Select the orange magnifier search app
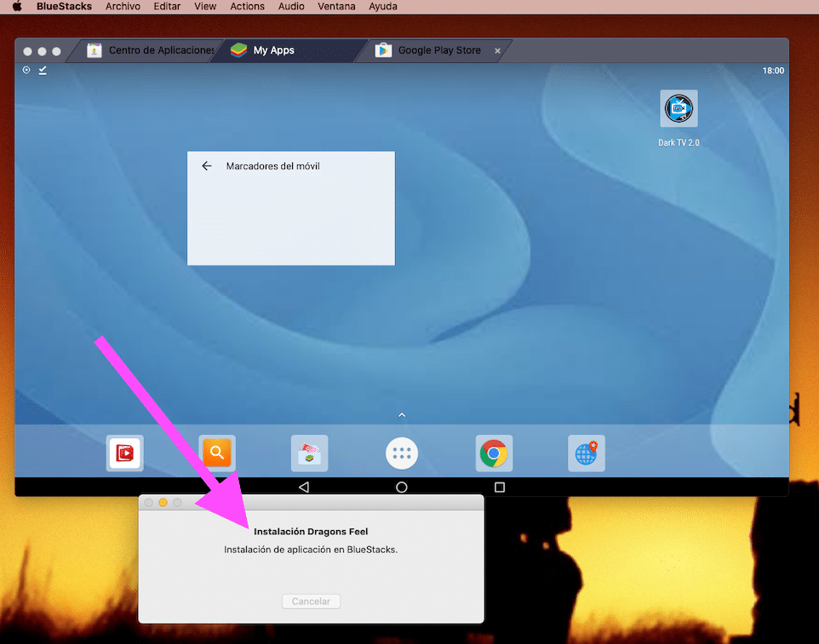819x644 pixels. pyautogui.click(x=217, y=452)
